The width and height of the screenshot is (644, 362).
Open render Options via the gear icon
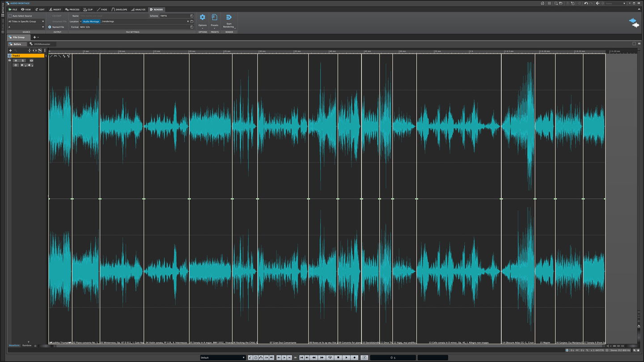(203, 17)
